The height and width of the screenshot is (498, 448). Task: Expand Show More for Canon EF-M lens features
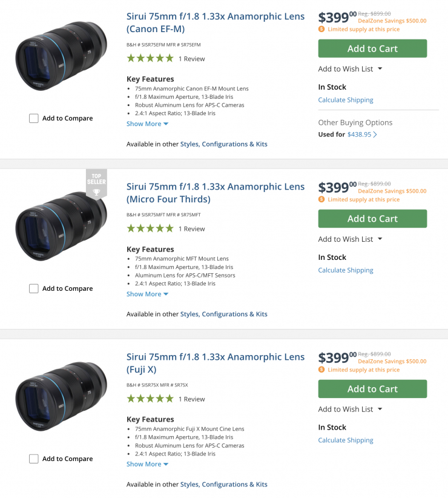point(147,124)
